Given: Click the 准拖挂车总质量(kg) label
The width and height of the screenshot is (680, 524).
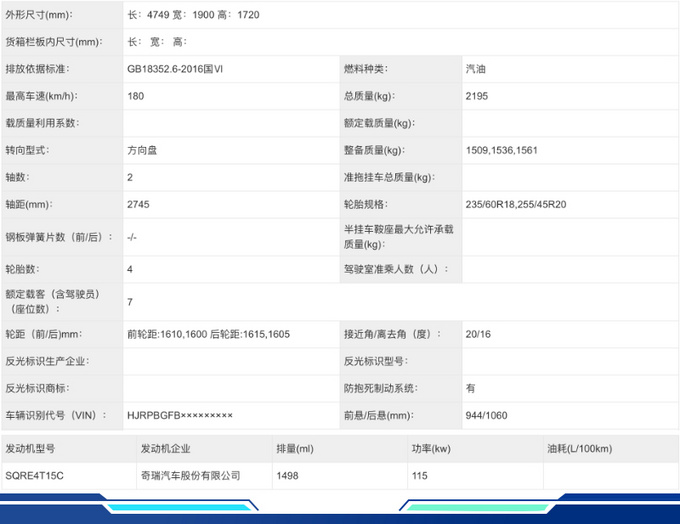Looking at the screenshot, I should click(x=389, y=177).
